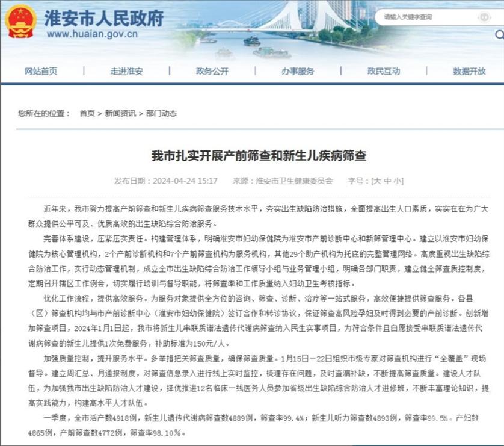Image resolution: width=504 pixels, height=446 pixels.
Task: Set font size to 大
Action: point(377,181)
